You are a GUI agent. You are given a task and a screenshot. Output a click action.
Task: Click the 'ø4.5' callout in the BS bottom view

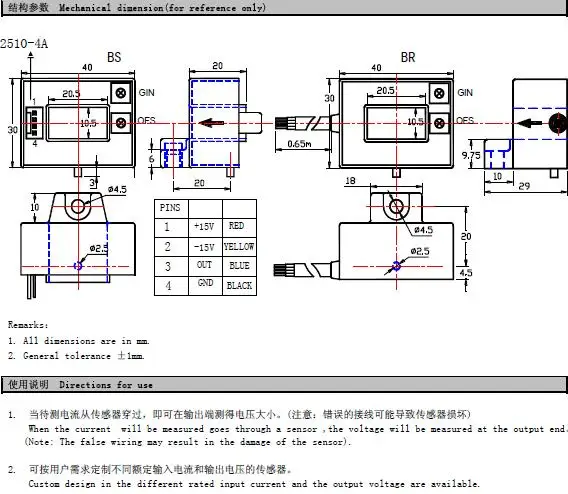(117, 189)
